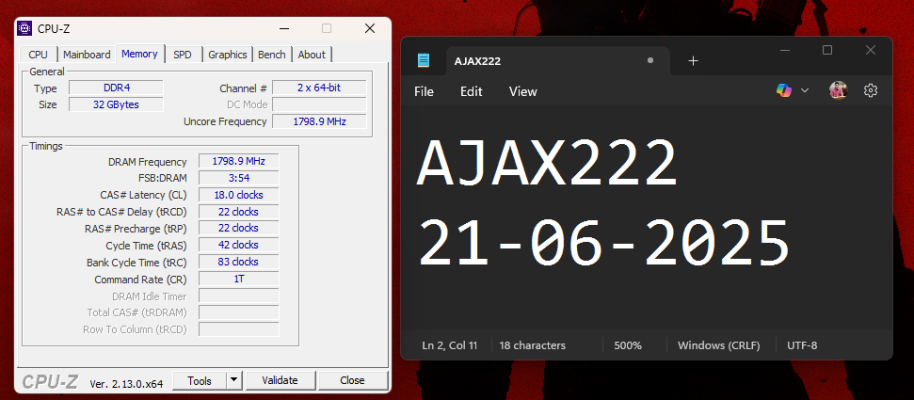
Task: Click the tRAS 42 clocks value
Action: 238,245
